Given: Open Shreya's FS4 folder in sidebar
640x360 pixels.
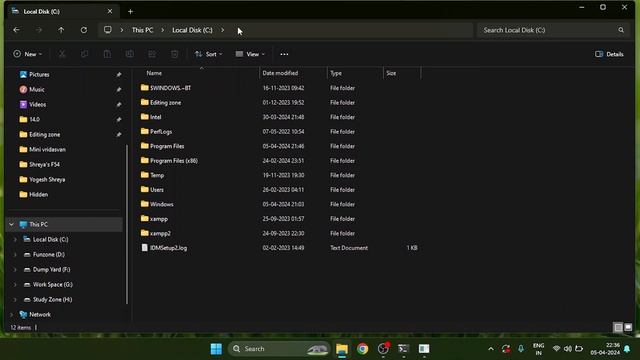Looking at the screenshot, I should point(44,164).
